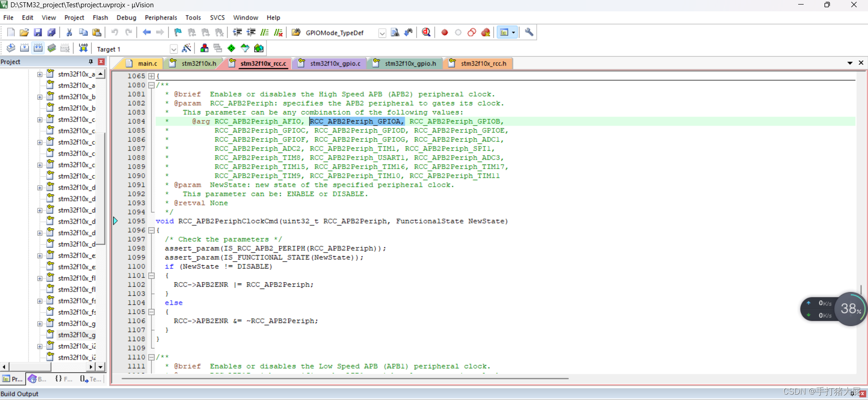This screenshot has height=400, width=868.
Task: Comment out the selected code lines
Action: pyautogui.click(x=265, y=32)
